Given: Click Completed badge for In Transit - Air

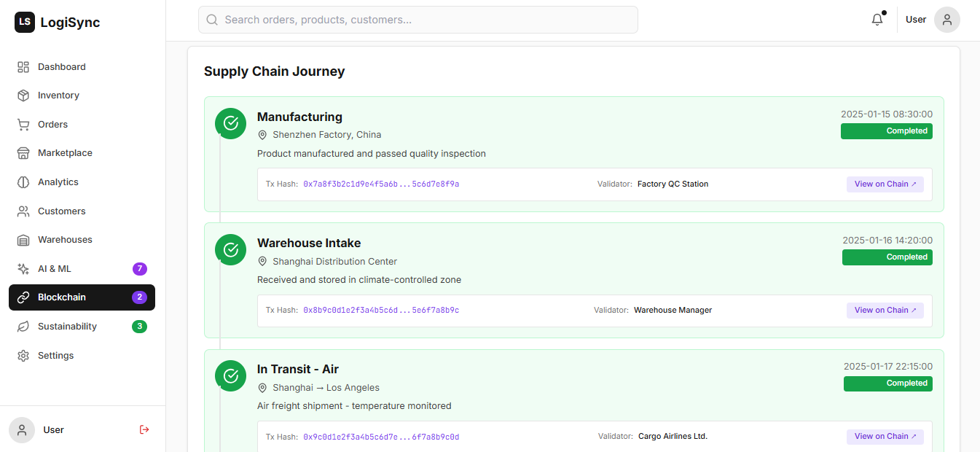Looking at the screenshot, I should click(x=888, y=383).
